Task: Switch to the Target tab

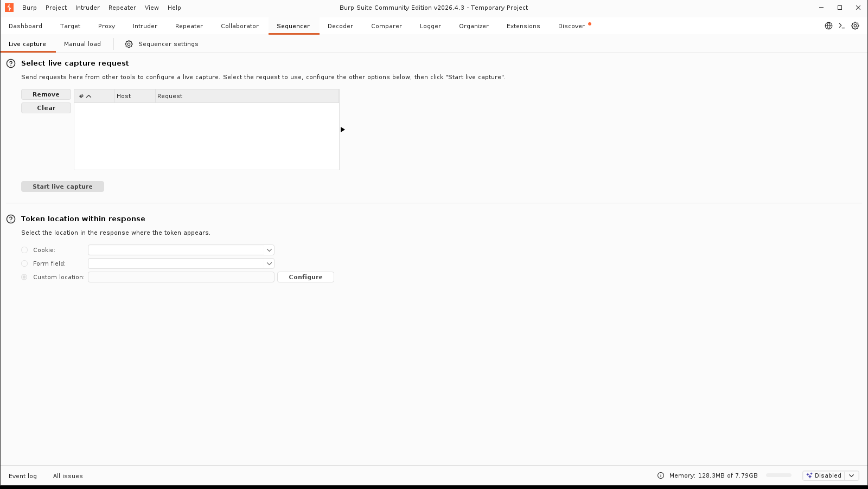Action: point(71,26)
